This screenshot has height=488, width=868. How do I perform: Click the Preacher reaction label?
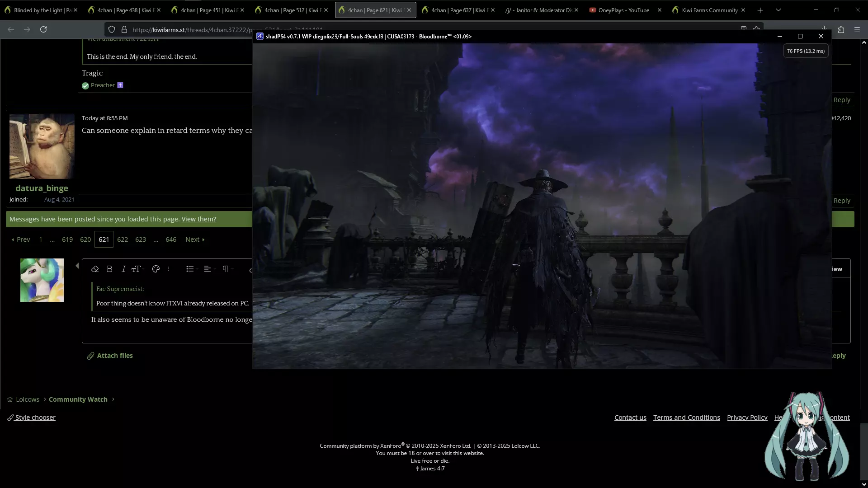coord(103,85)
